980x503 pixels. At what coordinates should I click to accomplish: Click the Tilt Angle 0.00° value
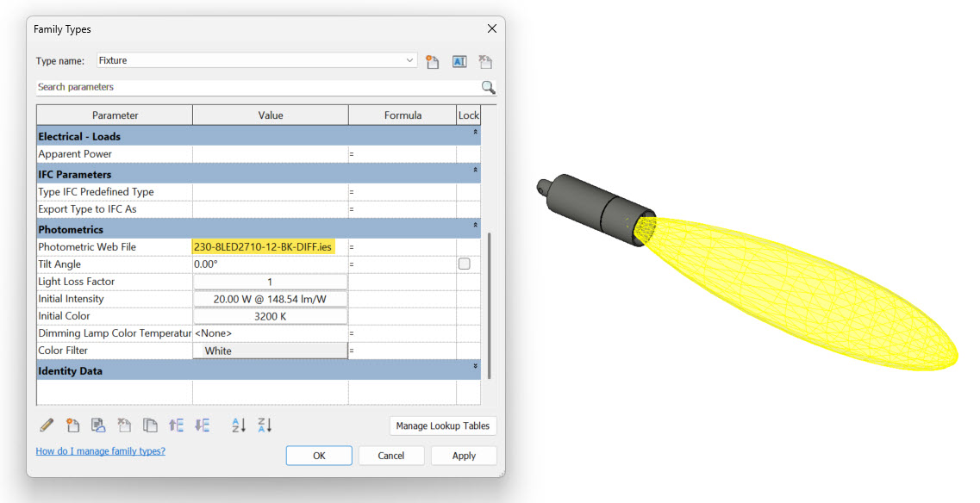click(270, 264)
